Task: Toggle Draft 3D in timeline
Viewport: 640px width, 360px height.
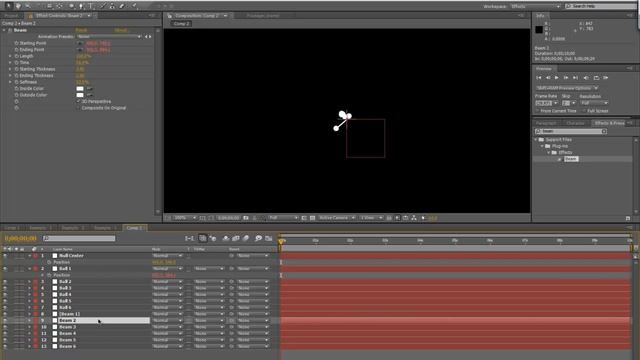Action: [213, 238]
